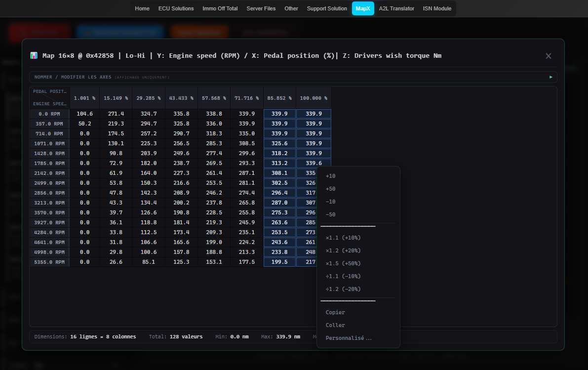
Task: Open the Server Files tab
Action: 261,8
